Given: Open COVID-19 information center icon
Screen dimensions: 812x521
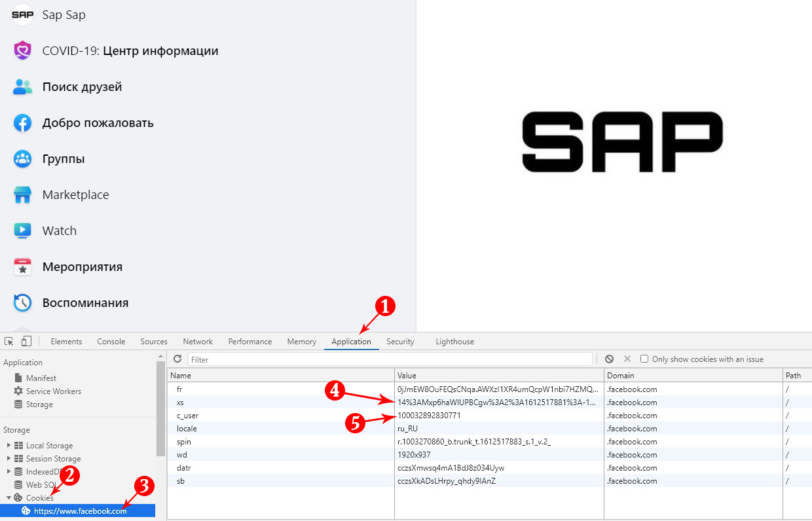Looking at the screenshot, I should coord(23,50).
